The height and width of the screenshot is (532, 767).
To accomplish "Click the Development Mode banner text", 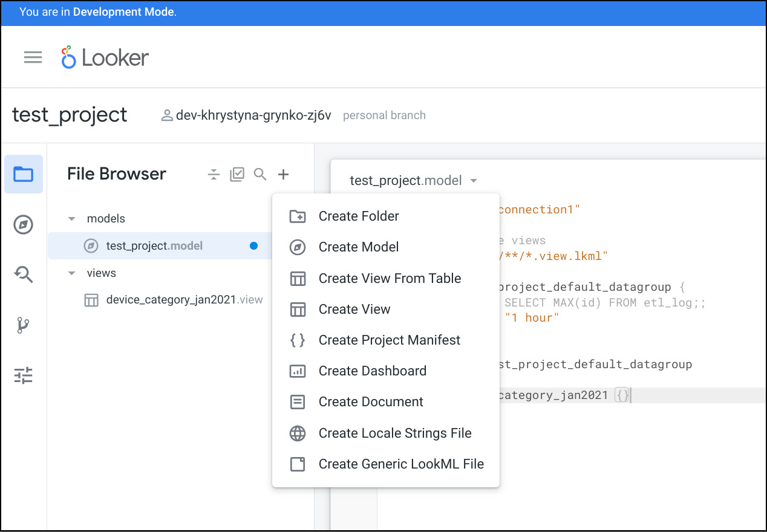I will [x=98, y=12].
